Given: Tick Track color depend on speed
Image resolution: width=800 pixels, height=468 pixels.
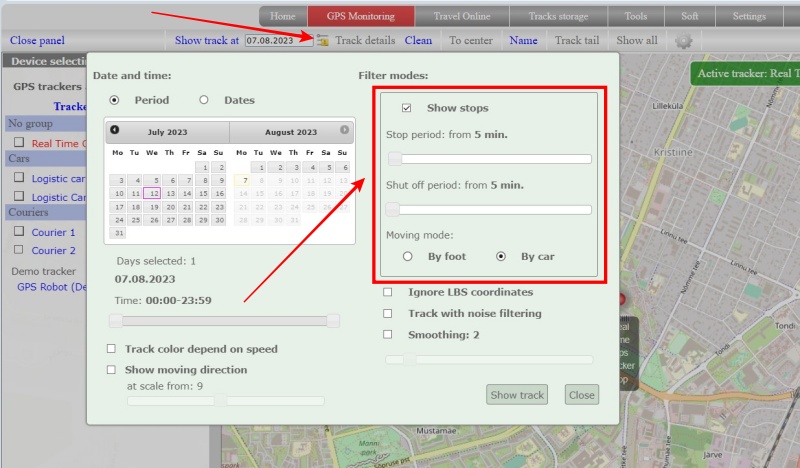Looking at the screenshot, I should [112, 349].
